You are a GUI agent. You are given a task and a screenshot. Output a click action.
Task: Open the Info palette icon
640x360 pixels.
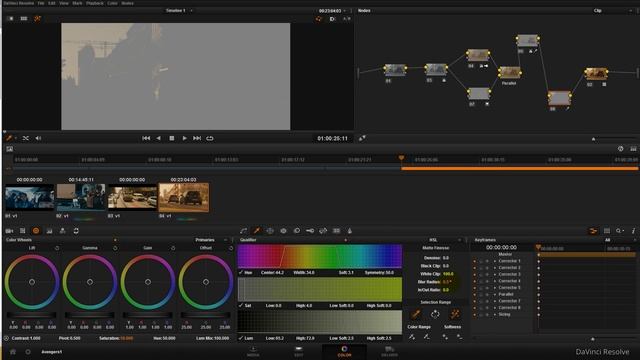click(633, 231)
